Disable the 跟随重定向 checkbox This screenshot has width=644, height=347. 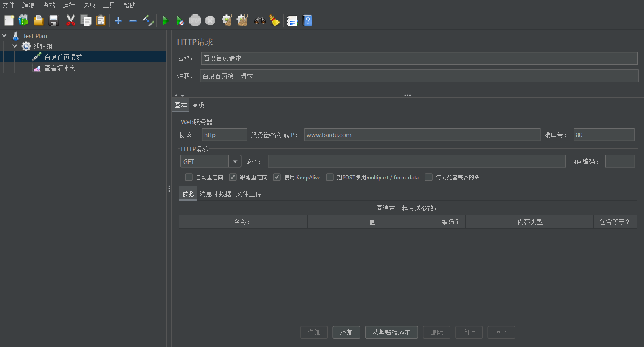pyautogui.click(x=233, y=177)
